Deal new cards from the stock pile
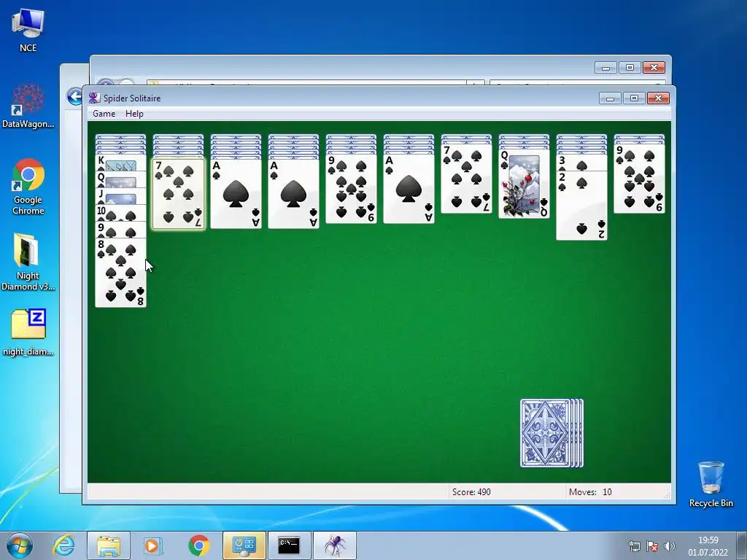Screen dimensions: 747x560 551,433
